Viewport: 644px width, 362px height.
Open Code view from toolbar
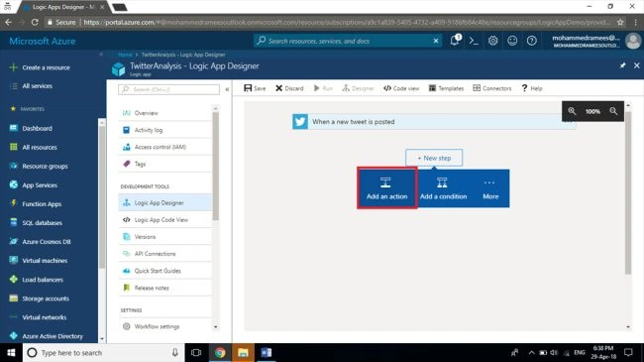401,88
